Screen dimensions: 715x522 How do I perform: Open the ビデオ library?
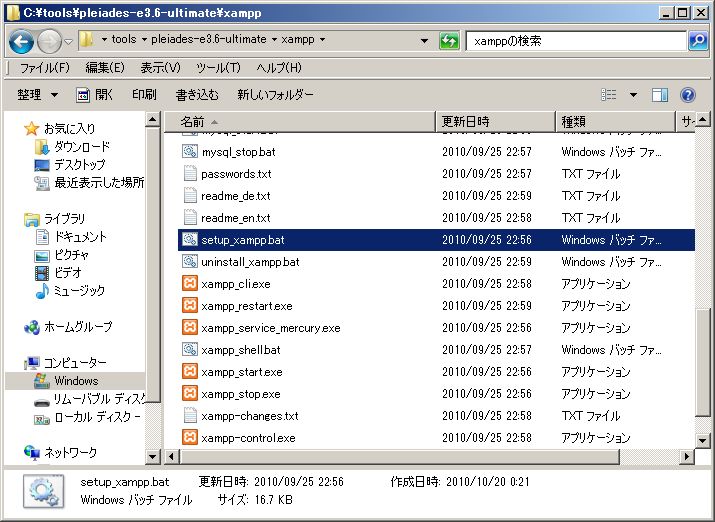click(x=67, y=273)
